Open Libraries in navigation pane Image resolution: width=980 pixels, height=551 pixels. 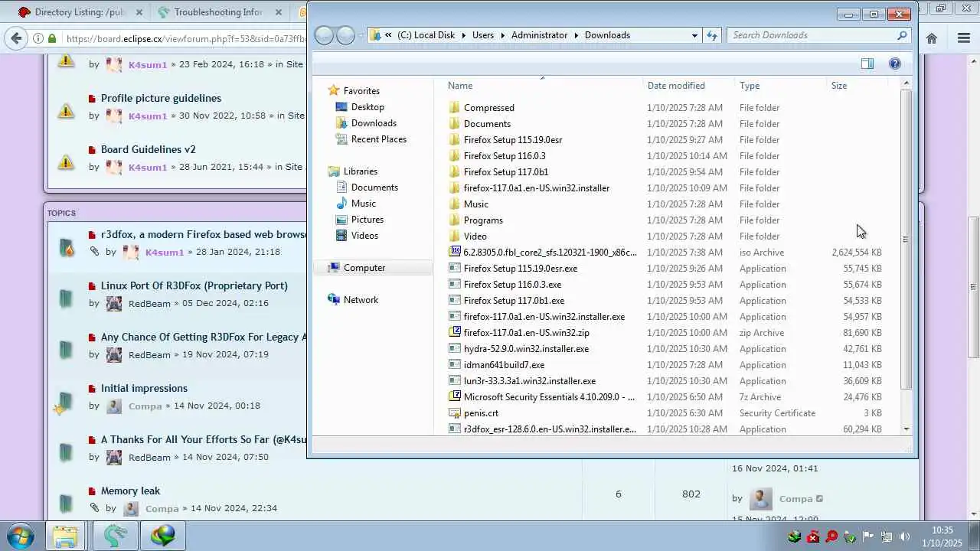pos(360,171)
